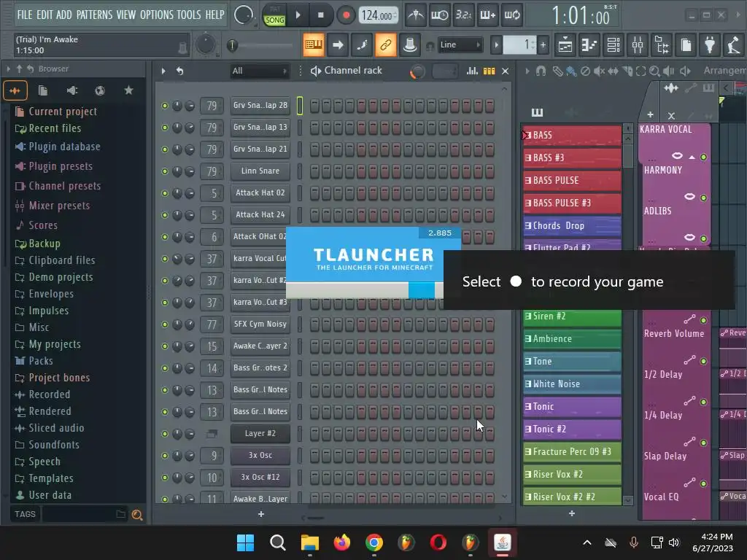Open the channel rack view icon
747x560 pixels.
point(614,45)
